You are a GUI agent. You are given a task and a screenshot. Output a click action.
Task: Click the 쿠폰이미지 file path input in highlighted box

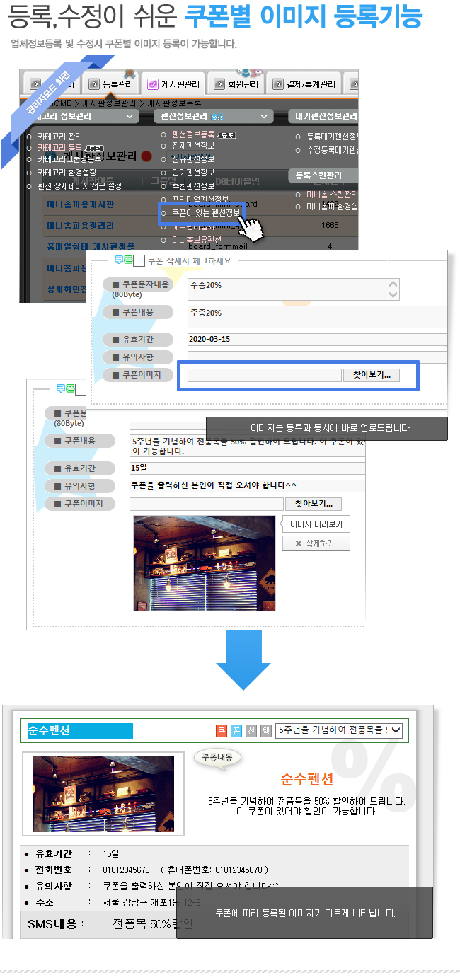(264, 375)
